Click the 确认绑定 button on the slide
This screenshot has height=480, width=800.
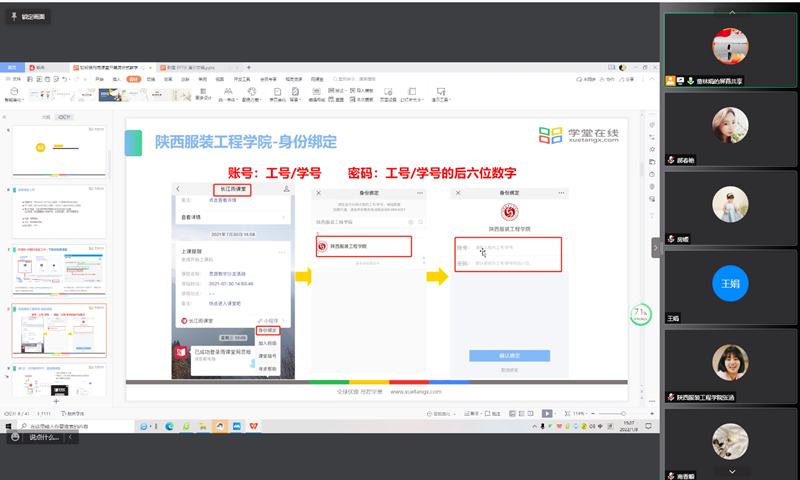pos(509,355)
